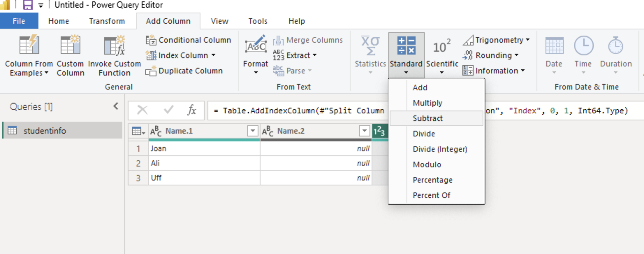Open the Information dropdown
Screen dimensions: 644x254
pos(494,71)
